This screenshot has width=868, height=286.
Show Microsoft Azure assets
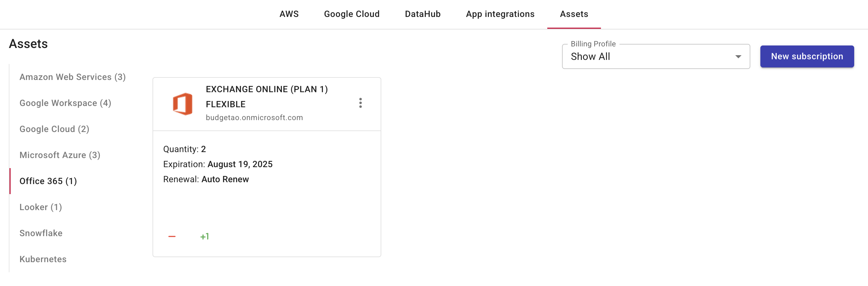[x=60, y=155]
